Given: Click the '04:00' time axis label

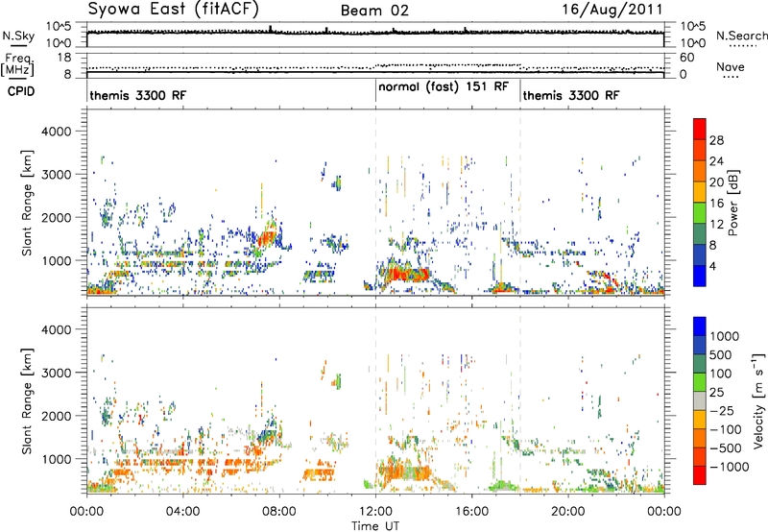Looking at the screenshot, I should pyautogui.click(x=182, y=512).
